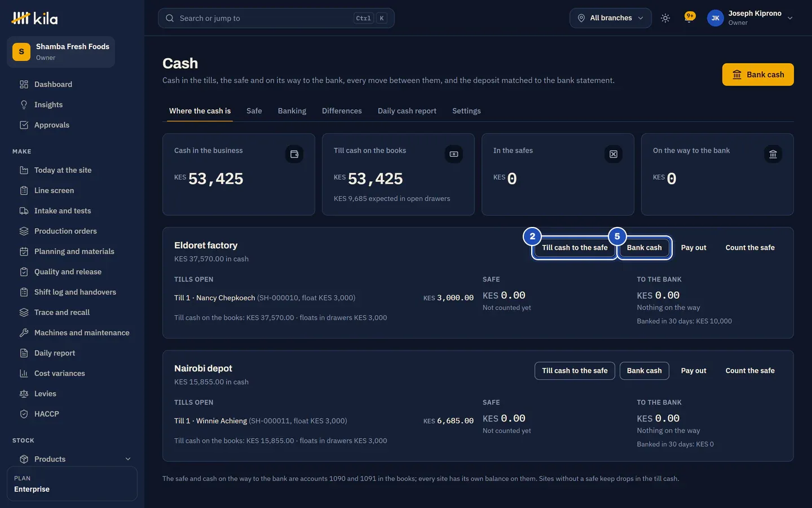
Task: Open Joseph Kiprono user menu
Action: click(750, 18)
